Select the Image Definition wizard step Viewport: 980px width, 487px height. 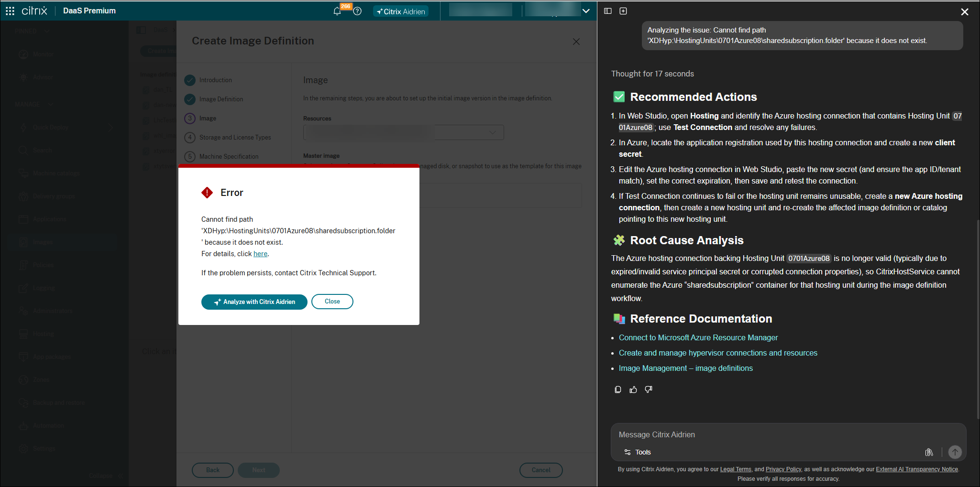pyautogui.click(x=214, y=99)
